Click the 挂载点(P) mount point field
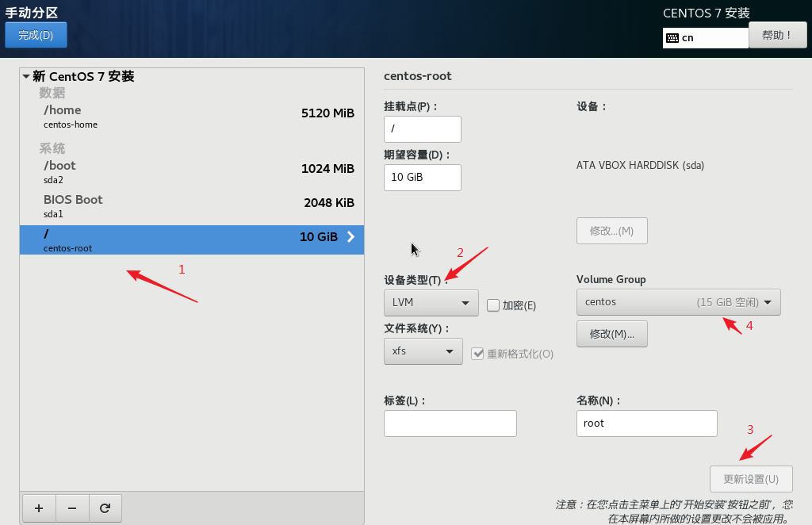812x525 pixels. coord(422,129)
